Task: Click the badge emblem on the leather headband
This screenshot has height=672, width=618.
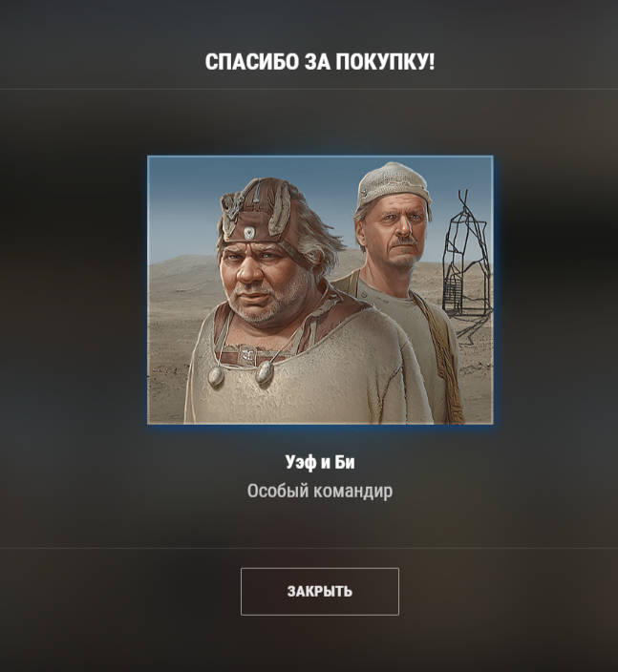Action: [x=249, y=233]
